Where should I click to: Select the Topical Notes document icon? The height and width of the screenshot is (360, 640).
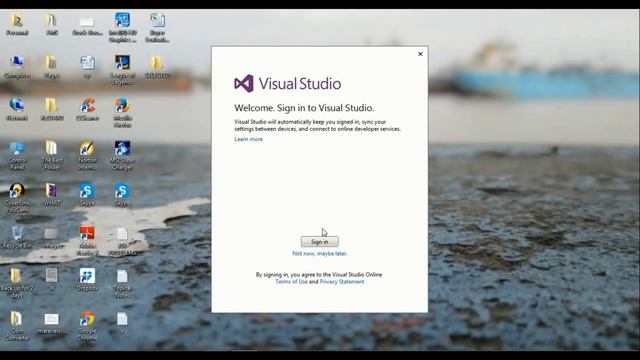click(122, 283)
